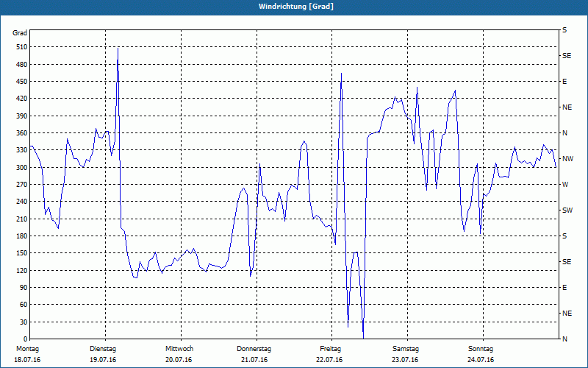Select the 'Donnerstag' day label

[x=254, y=349]
